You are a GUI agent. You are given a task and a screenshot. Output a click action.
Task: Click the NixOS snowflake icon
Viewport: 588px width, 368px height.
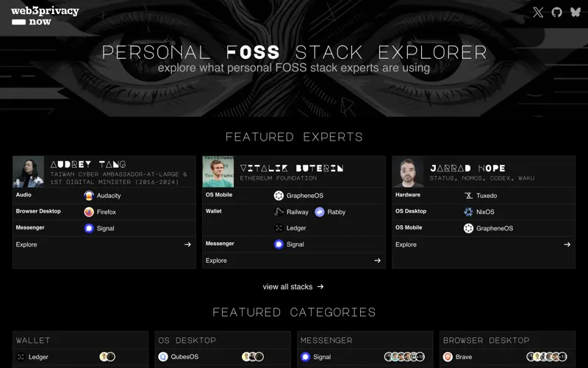click(x=468, y=212)
